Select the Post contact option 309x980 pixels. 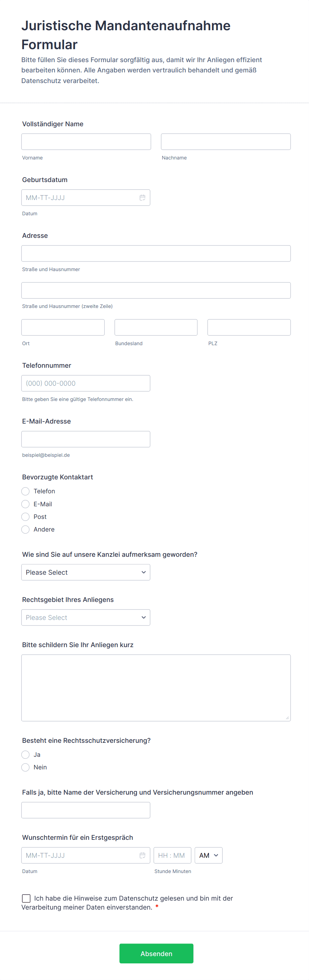(x=26, y=517)
